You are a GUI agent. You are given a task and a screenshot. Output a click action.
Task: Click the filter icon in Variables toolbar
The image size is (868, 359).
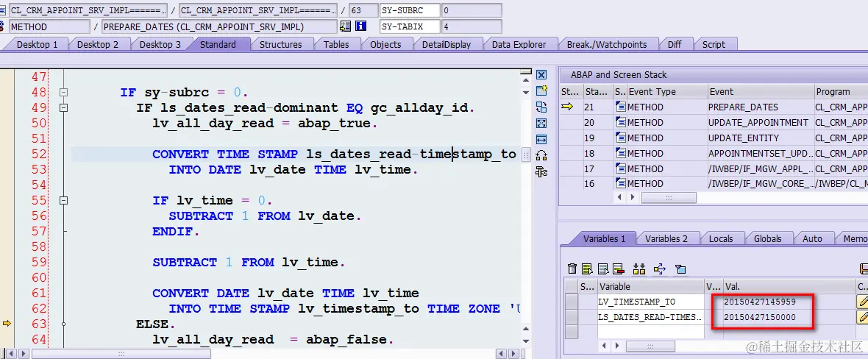pyautogui.click(x=680, y=269)
